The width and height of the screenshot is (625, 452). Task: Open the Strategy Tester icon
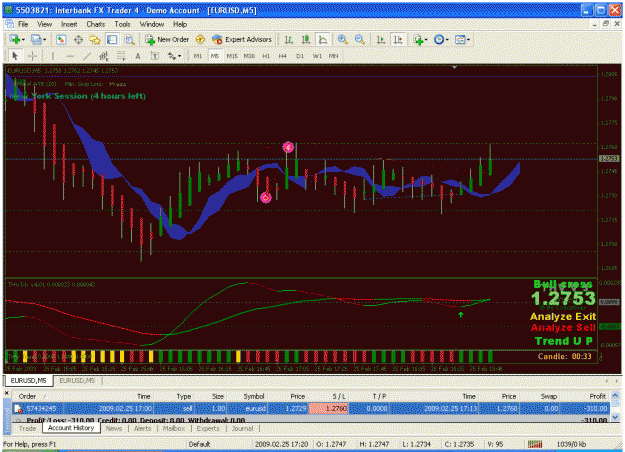tap(129, 39)
